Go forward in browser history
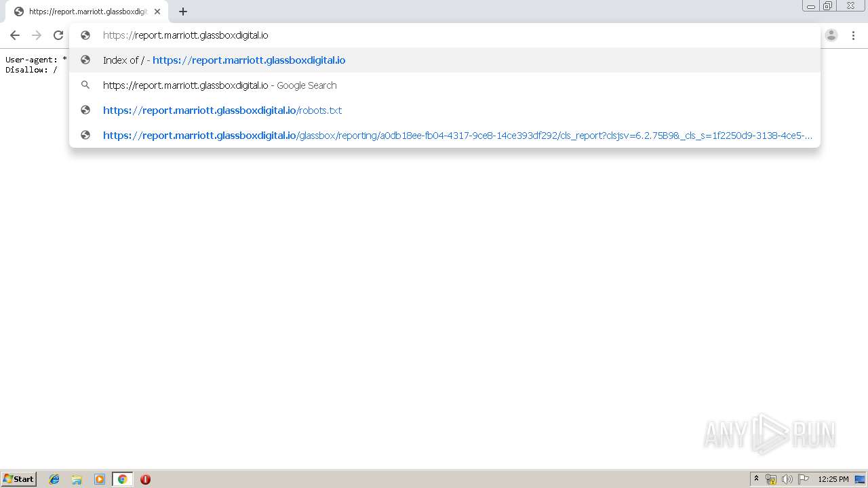Screen dimensions: 868x488 37,35
